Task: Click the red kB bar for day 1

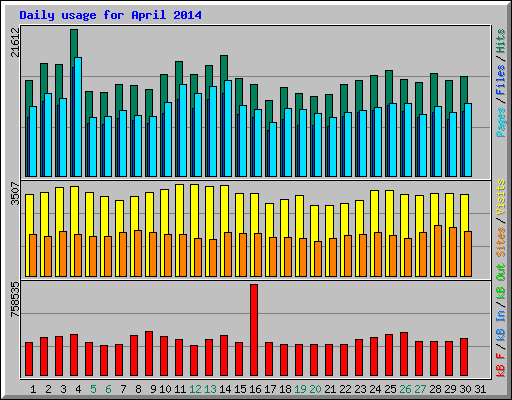Action: [29, 359]
